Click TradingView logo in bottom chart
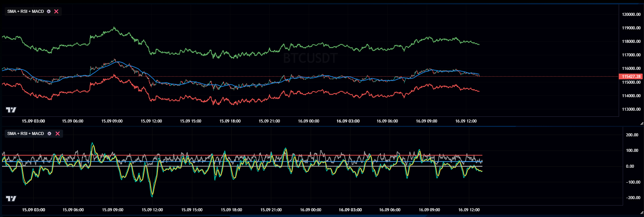The image size is (644, 217). [11, 198]
